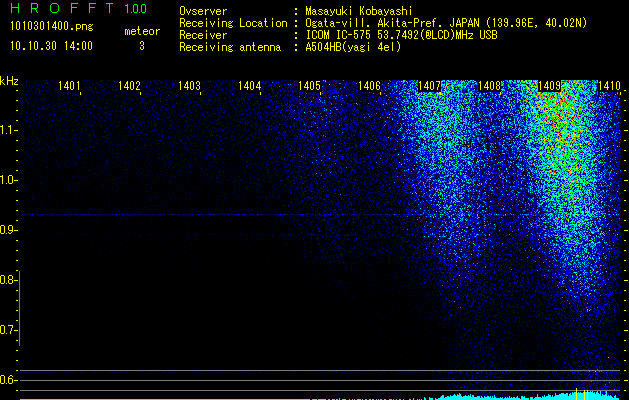The width and height of the screenshot is (629, 400).
Task: Click the Receiver label
Action: (x=203, y=35)
